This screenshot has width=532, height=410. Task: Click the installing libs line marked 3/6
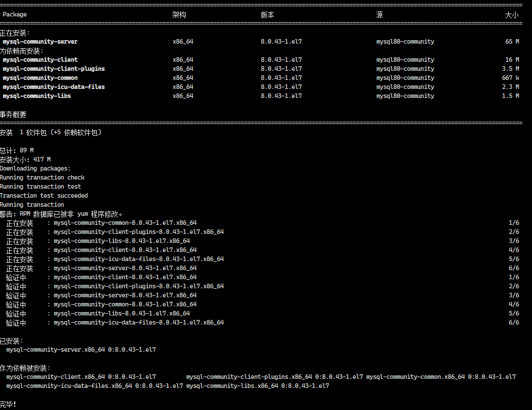point(263,241)
